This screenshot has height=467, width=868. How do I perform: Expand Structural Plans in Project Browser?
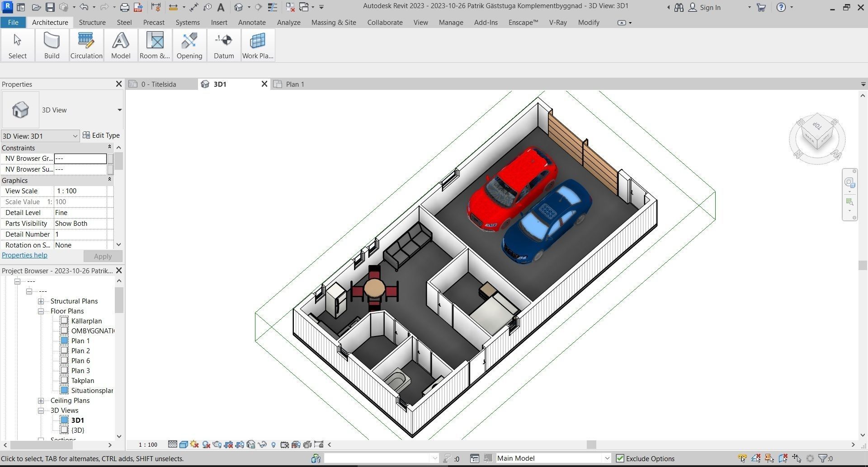click(x=41, y=301)
